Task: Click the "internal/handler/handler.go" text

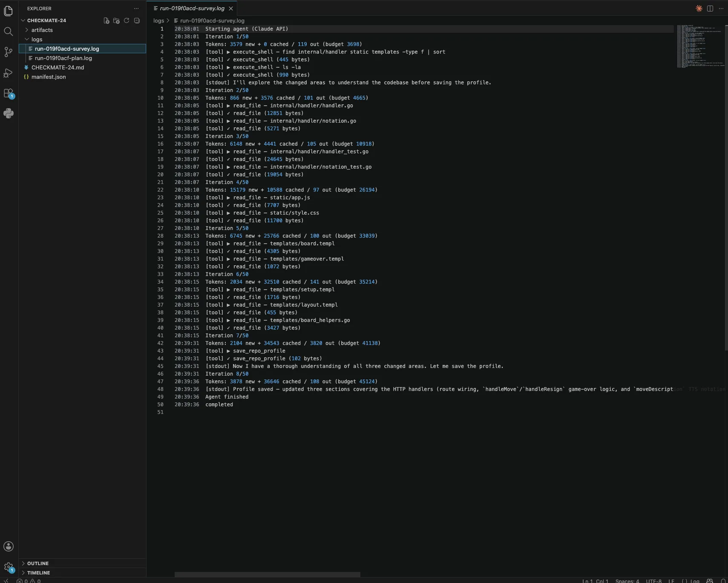Action: click(311, 106)
